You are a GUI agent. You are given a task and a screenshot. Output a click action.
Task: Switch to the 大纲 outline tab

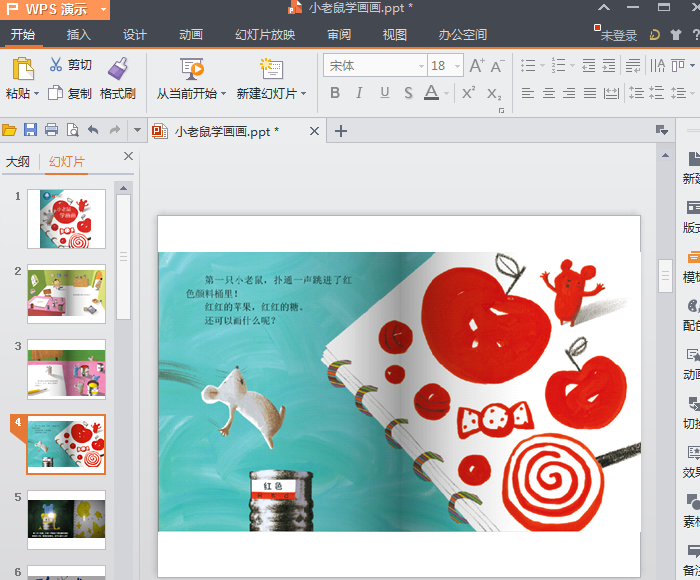point(18,161)
